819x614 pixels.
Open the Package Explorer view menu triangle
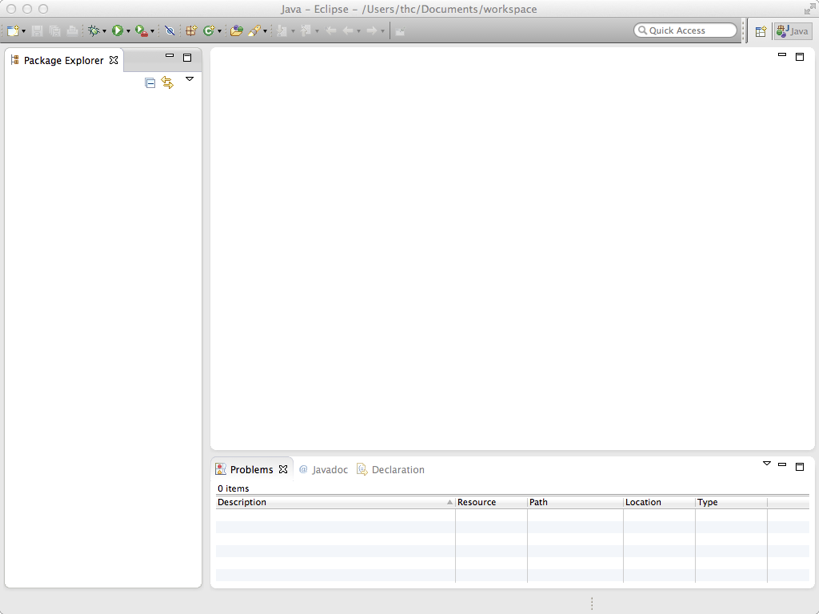pyautogui.click(x=190, y=79)
